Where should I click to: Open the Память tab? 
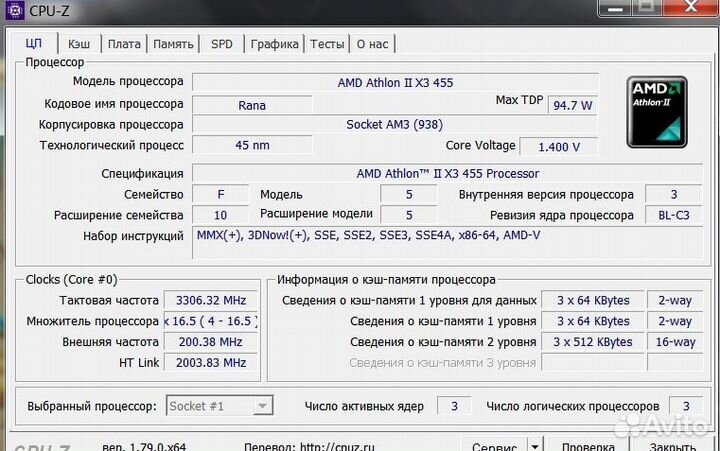click(x=173, y=44)
